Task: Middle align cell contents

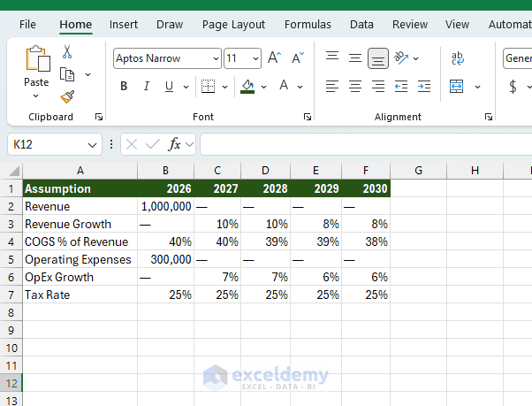Action: (355, 58)
